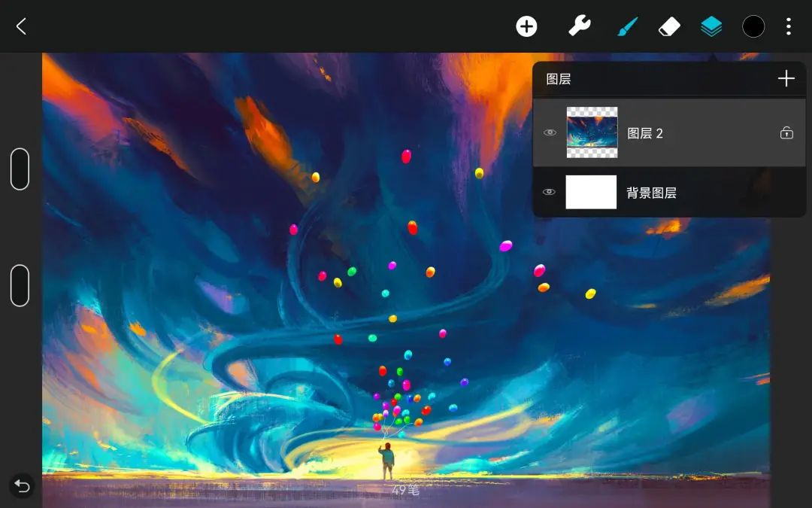
Task: Click the 背景图层 layer name
Action: coord(651,193)
